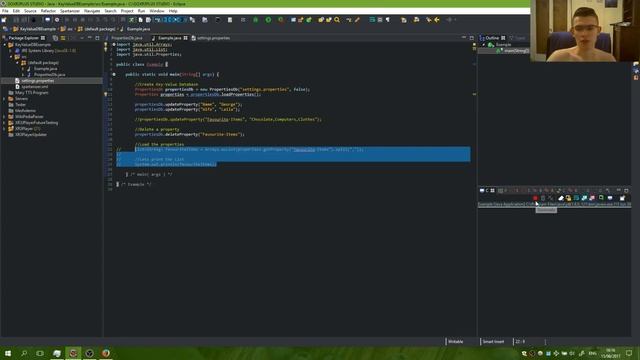Click the green Run toolbar button
The width and height of the screenshot is (640, 360).
(x=268, y=20)
